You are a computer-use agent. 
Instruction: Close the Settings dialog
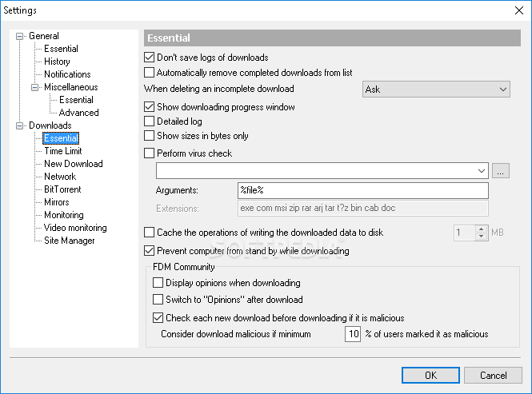518,10
